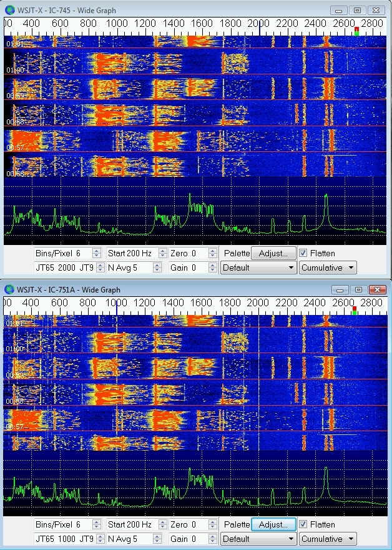The image size is (392, 550).
Task: Toggle Flatten checkbox in the IC-751A window
Action: click(x=303, y=524)
